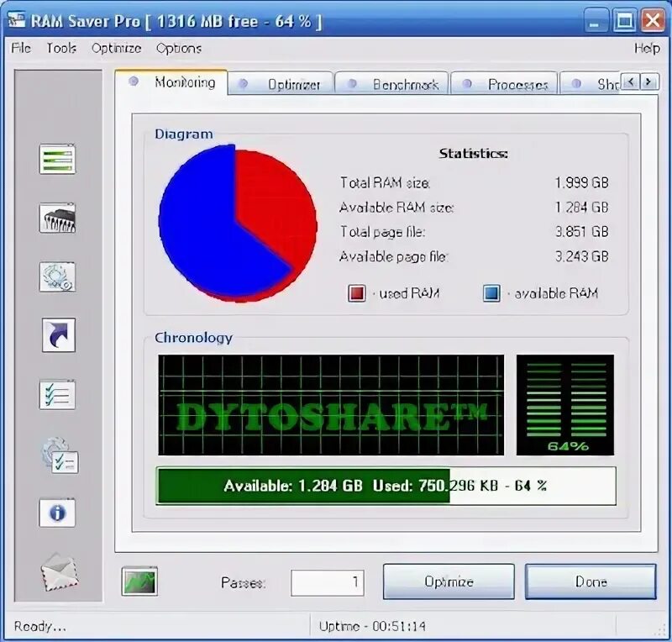Image resolution: width=672 pixels, height=642 pixels.
Task: Click the Optimize button at the bottom
Action: pos(449,581)
